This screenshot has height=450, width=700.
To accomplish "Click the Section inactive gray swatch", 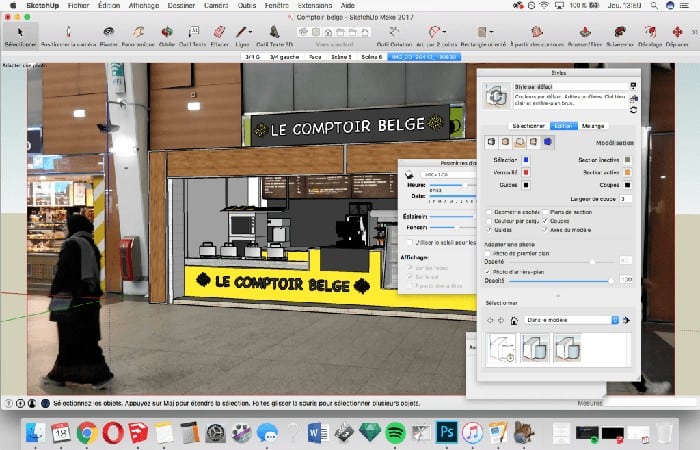I will 627,160.
